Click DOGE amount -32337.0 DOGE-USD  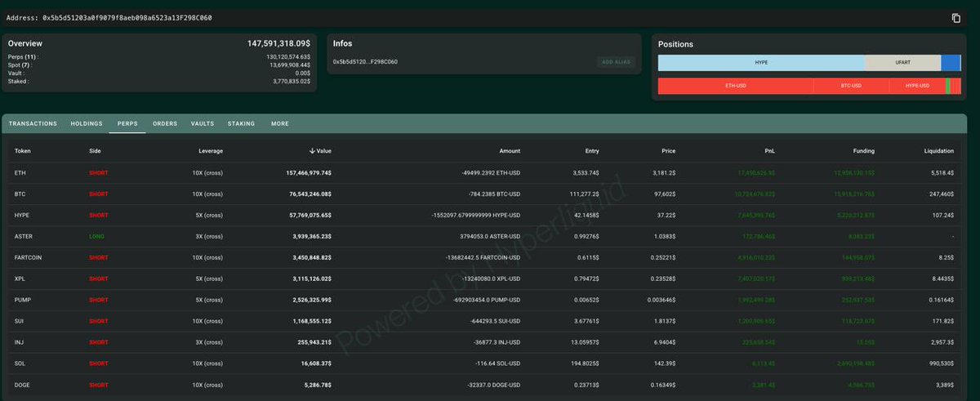point(492,385)
